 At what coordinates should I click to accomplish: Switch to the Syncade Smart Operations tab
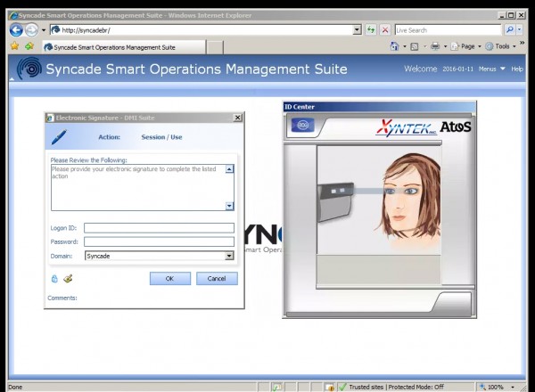point(114,46)
